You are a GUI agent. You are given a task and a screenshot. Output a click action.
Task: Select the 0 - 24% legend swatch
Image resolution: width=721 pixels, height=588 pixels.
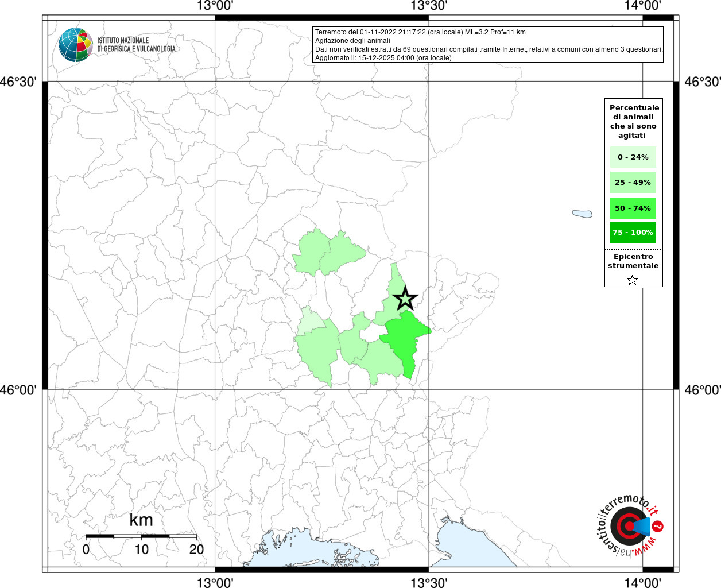pyautogui.click(x=633, y=157)
